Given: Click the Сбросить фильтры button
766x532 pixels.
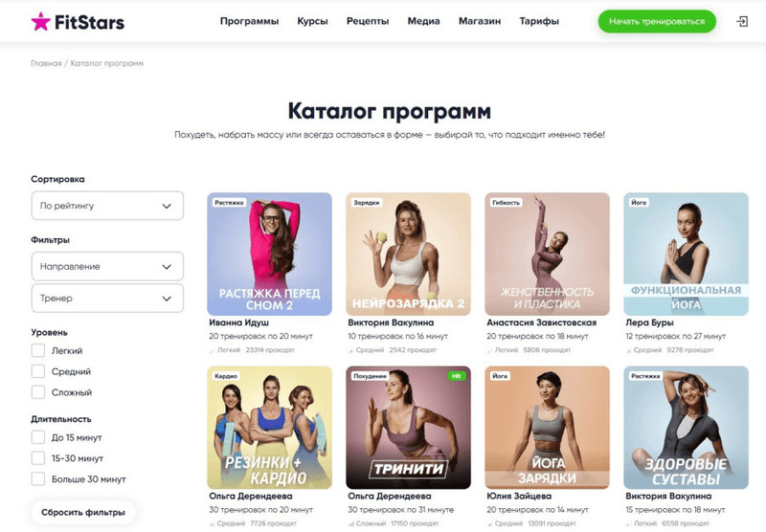Looking at the screenshot, I should (83, 513).
